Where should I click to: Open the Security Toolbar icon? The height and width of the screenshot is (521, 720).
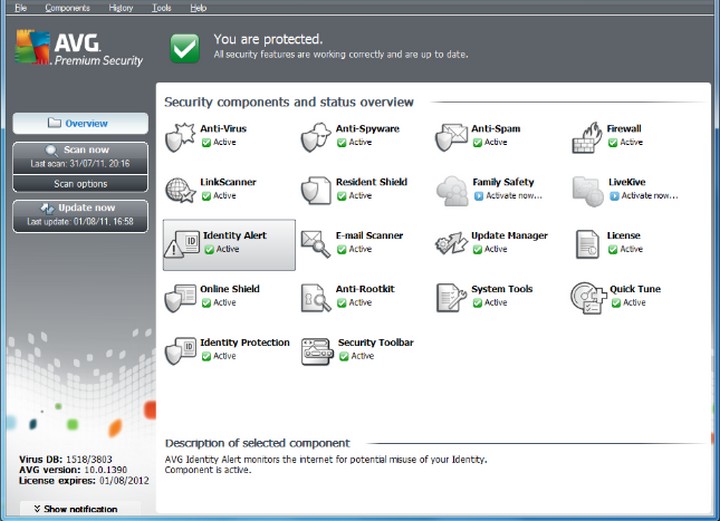(x=316, y=350)
